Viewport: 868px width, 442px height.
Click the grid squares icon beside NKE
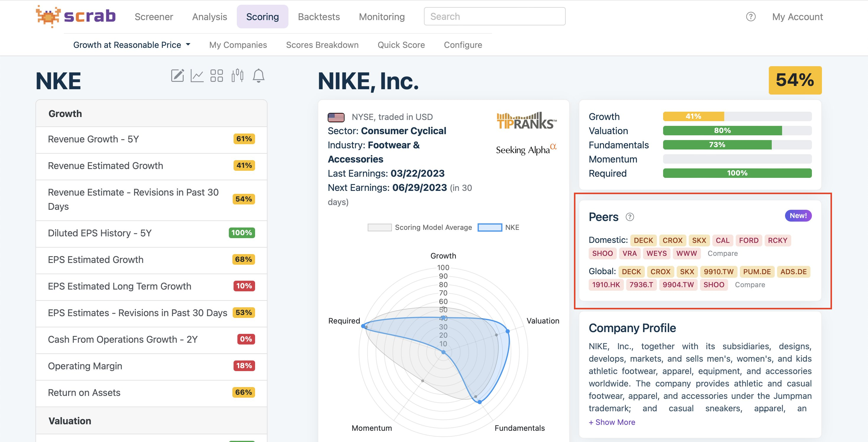click(x=217, y=76)
